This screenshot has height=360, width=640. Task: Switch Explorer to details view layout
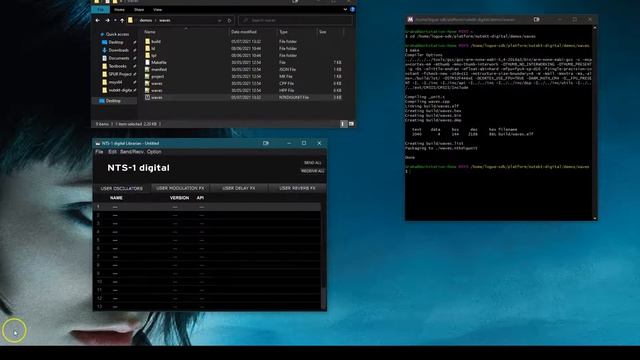pyautogui.click(x=343, y=124)
